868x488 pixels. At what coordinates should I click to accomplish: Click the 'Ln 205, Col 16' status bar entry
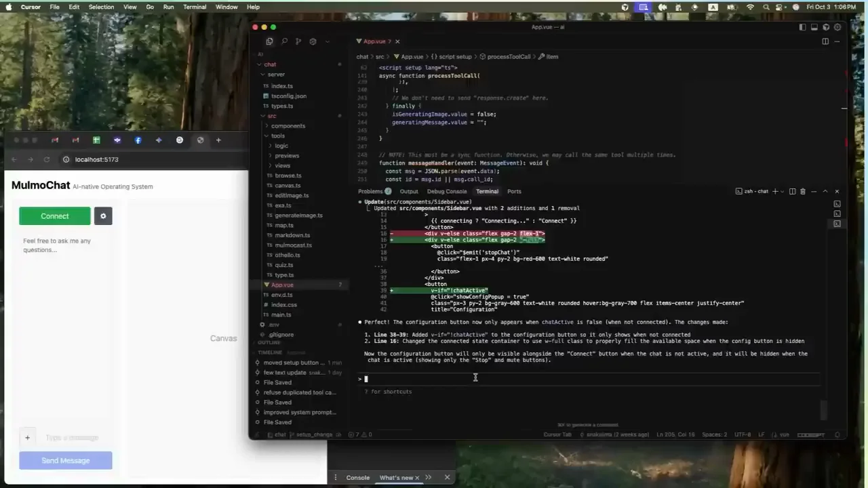click(x=675, y=434)
